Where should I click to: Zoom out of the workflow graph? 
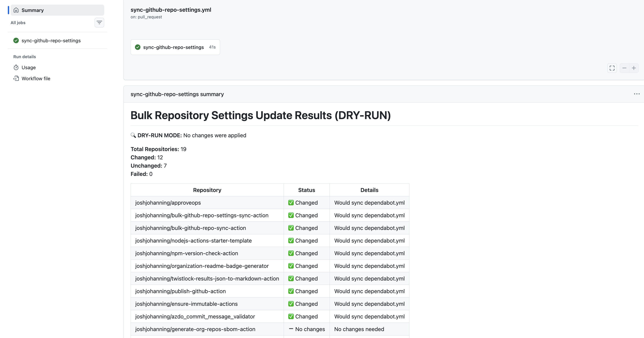coord(624,68)
